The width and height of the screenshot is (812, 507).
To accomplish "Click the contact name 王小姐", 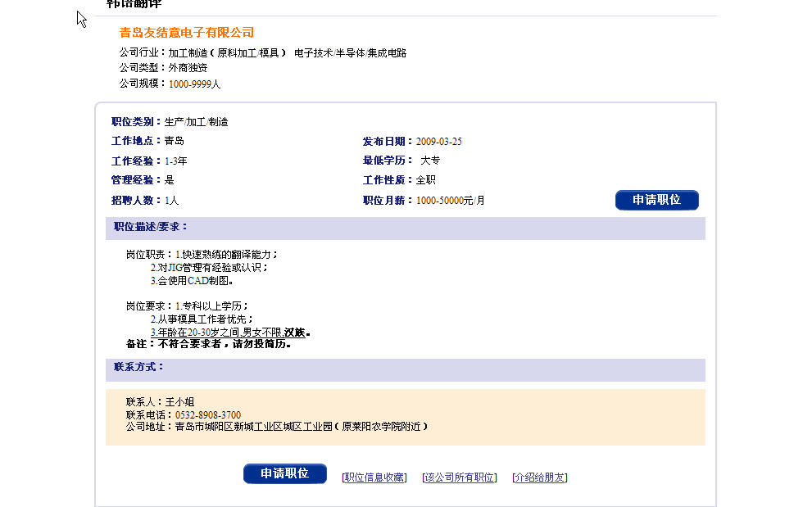I will point(179,402).
